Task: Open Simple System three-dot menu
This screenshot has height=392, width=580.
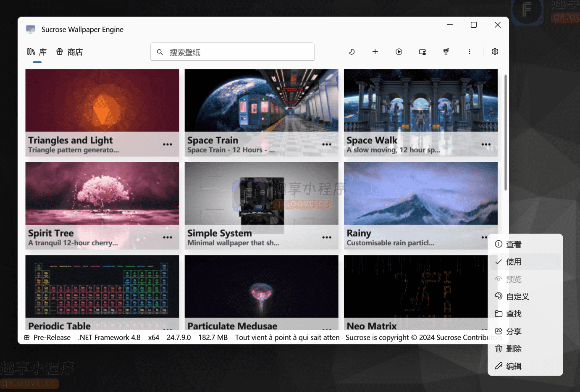Action: pyautogui.click(x=327, y=237)
